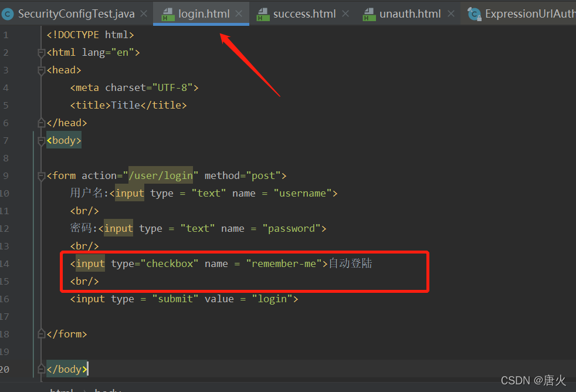The image size is (576, 392).
Task: Click the fold end marker at </body>
Action: tap(42, 369)
